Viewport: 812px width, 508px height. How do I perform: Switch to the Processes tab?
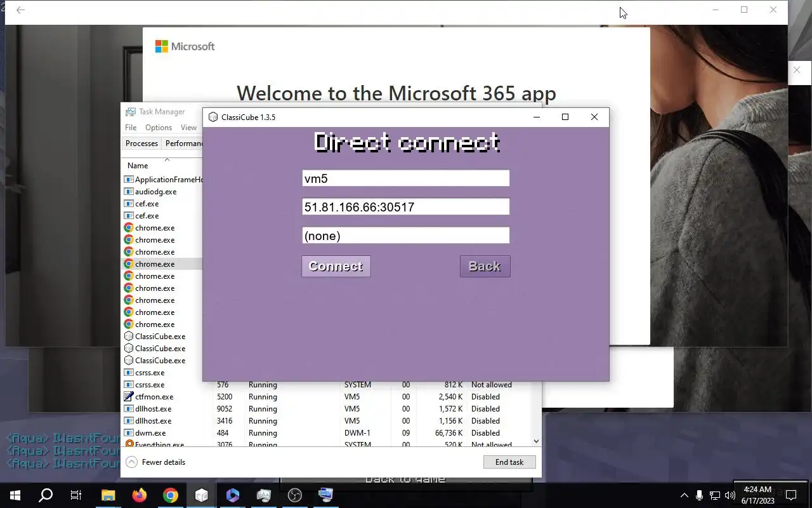tap(141, 144)
